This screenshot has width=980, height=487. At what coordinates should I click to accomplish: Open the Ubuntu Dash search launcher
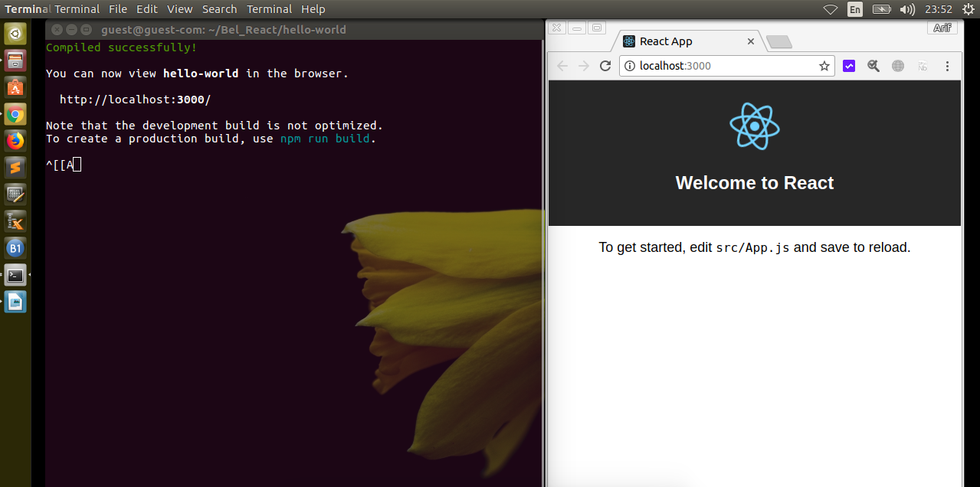coord(15,34)
